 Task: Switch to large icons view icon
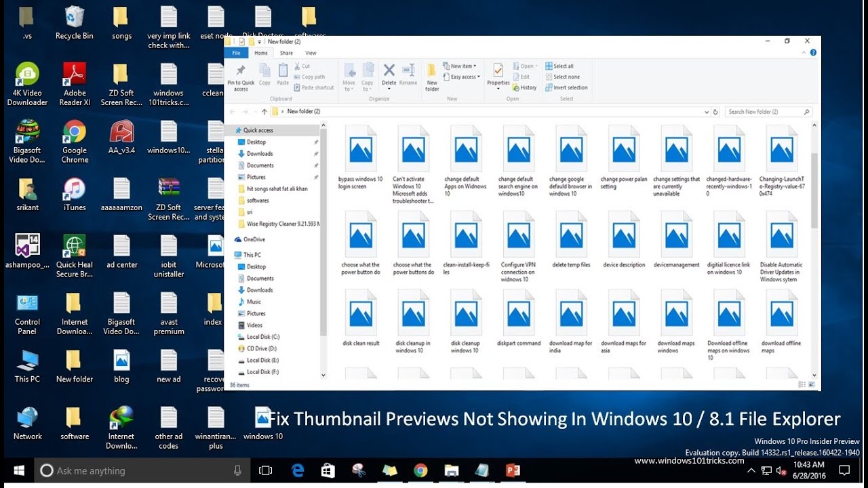click(812, 384)
